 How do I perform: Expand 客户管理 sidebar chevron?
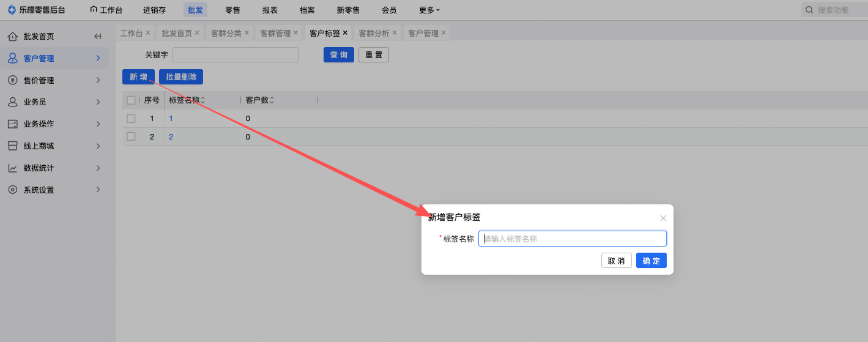coord(98,58)
